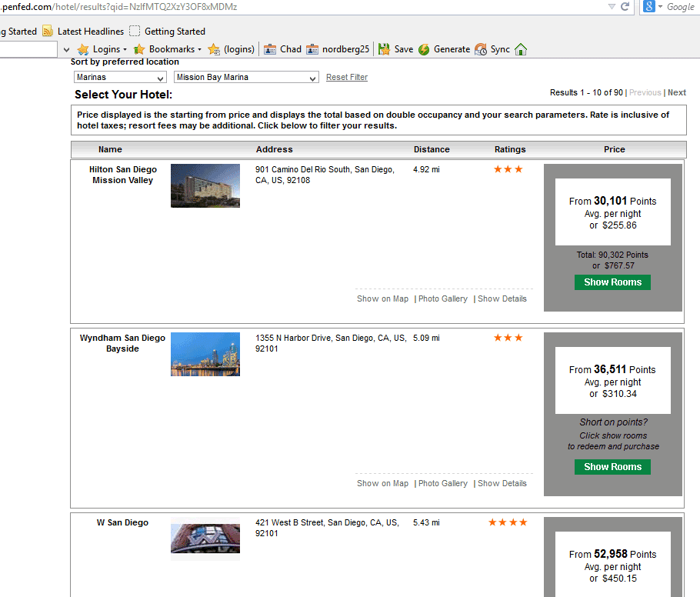
Task: Show Details for Hilton San Diego Mission Valley
Action: click(502, 298)
